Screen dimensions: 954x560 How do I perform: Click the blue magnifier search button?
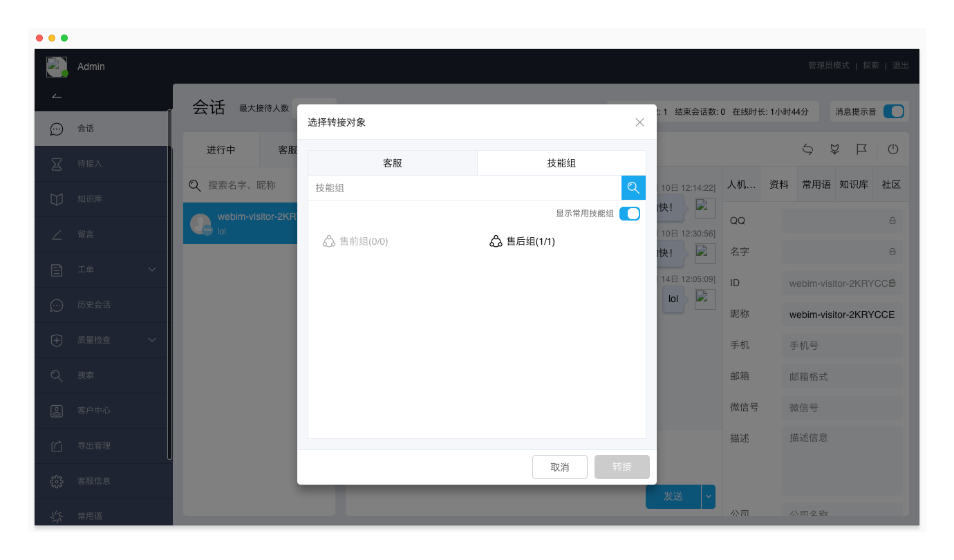click(633, 187)
